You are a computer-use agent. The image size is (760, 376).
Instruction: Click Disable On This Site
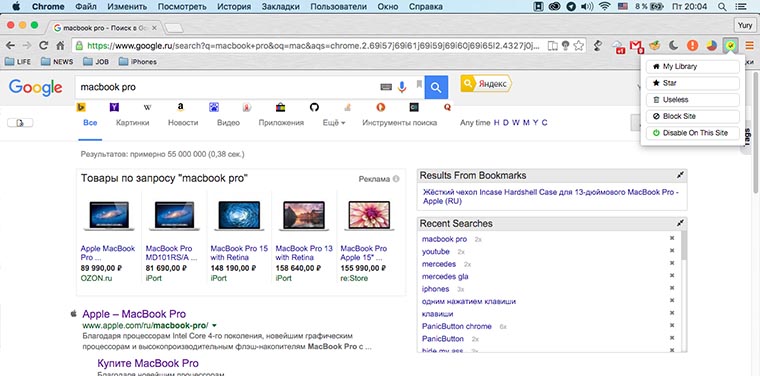coord(693,133)
